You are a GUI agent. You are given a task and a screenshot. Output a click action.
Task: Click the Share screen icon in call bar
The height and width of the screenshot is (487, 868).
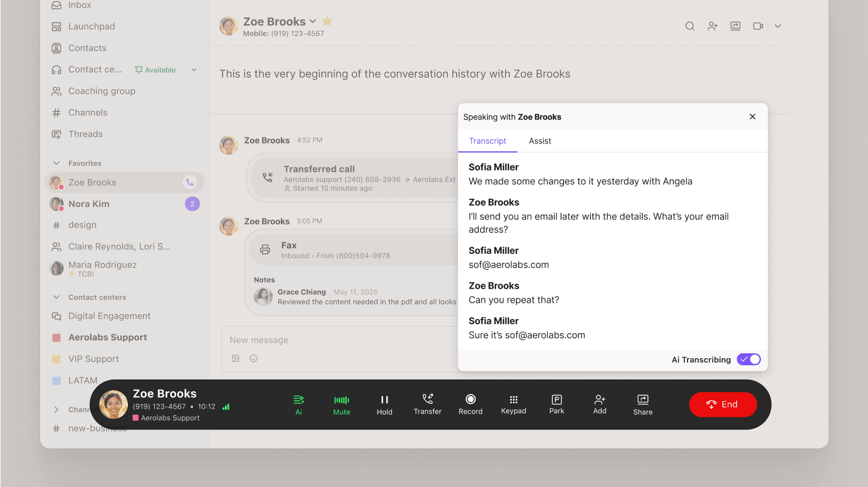click(x=642, y=399)
